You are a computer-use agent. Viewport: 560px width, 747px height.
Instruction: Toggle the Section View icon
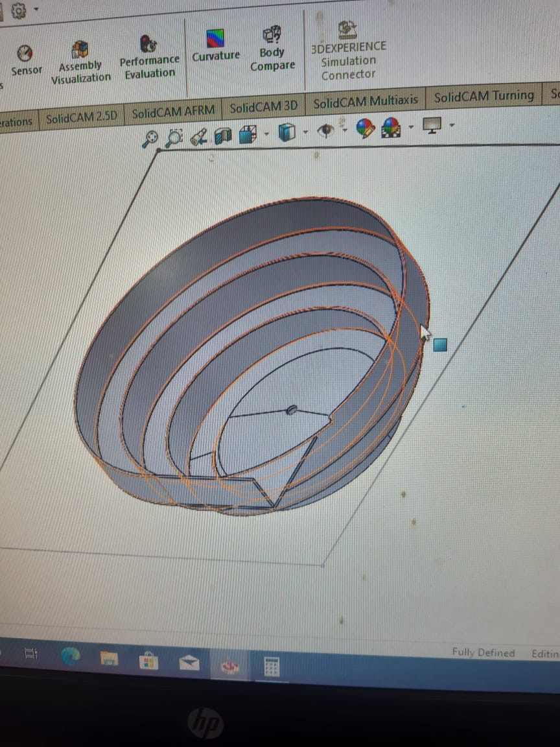coord(223,135)
